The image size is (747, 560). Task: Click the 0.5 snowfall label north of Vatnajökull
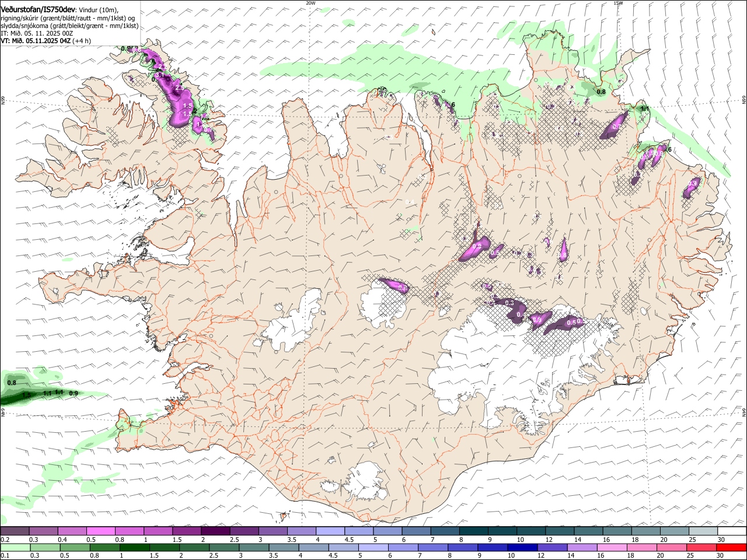pos(572,323)
